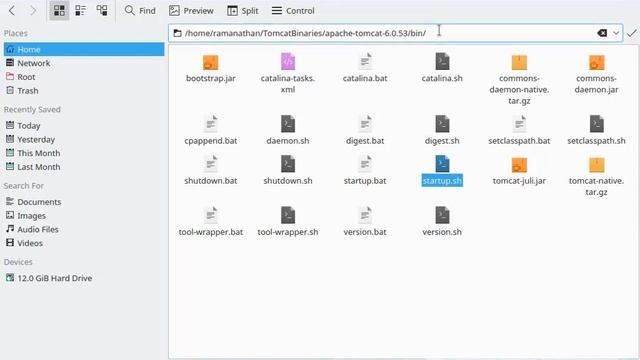Go back with the left arrow
This screenshot has width=640, height=360.
pos(12,11)
